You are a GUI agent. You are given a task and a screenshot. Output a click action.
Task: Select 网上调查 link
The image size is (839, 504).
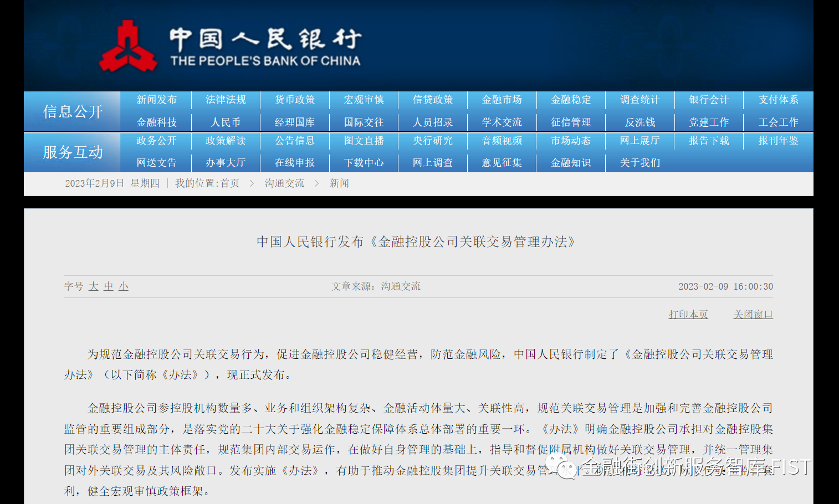coord(433,163)
